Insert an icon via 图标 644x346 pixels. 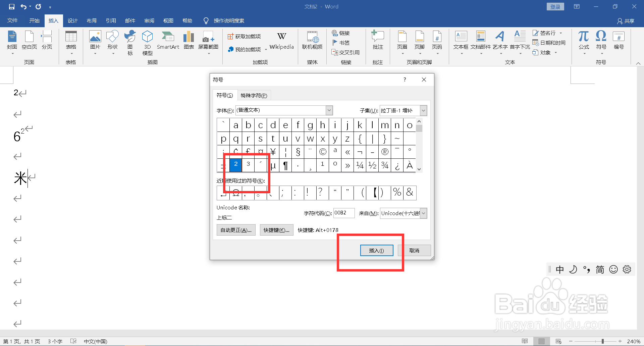click(130, 42)
